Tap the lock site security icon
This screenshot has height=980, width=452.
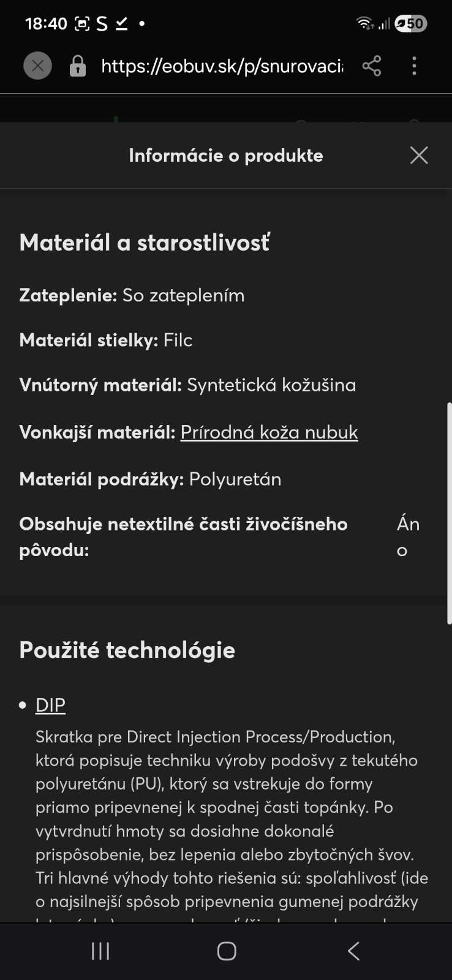tap(78, 66)
